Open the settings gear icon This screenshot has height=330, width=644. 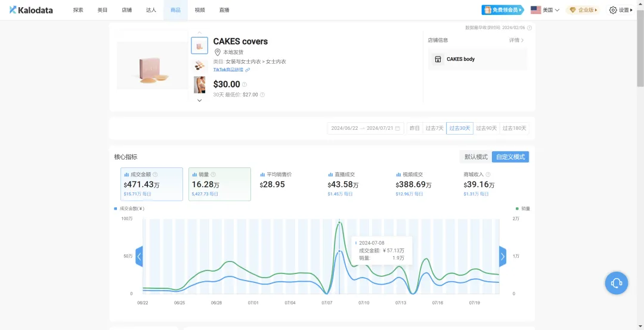(x=613, y=10)
